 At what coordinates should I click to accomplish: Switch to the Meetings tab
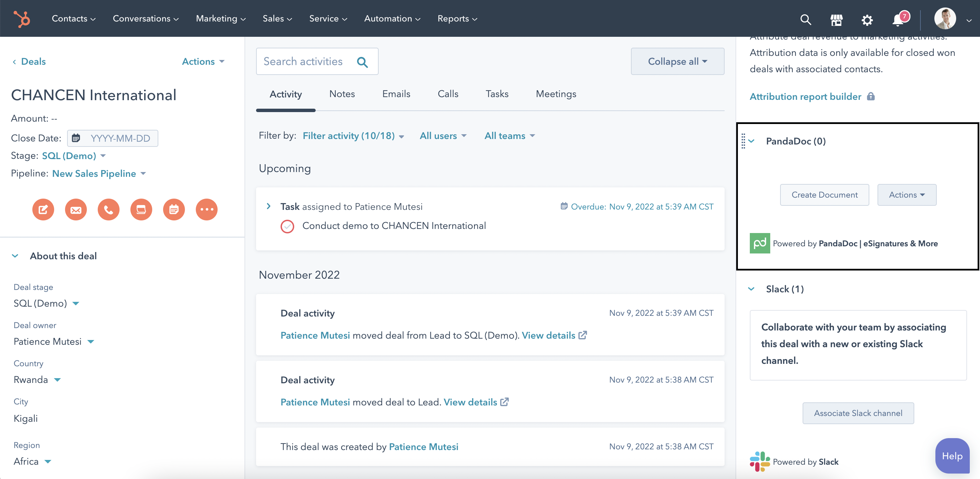tap(556, 94)
